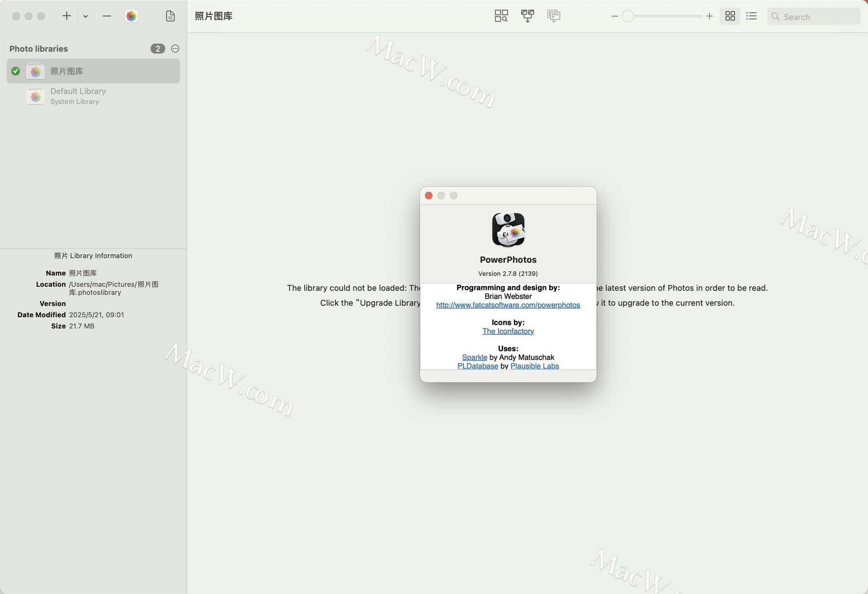868x594 pixels.
Task: Open the fatcatsoftware.com/powerphotos link
Action: click(x=508, y=305)
